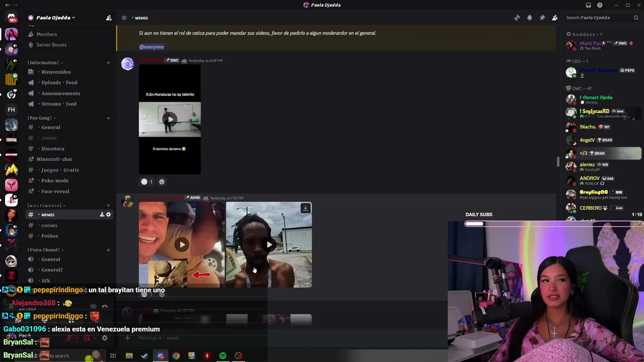Collapse the Voice Chanel category
Screen dimensions: 644x362
point(46,249)
